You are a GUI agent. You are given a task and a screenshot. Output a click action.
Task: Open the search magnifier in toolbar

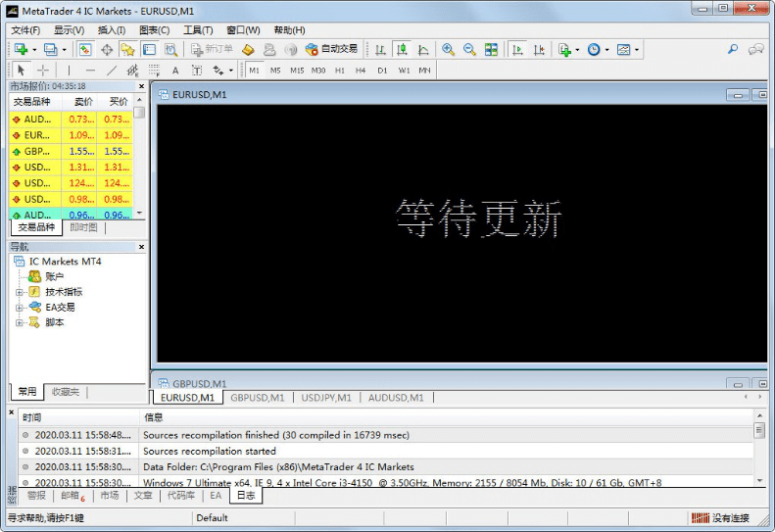(733, 49)
